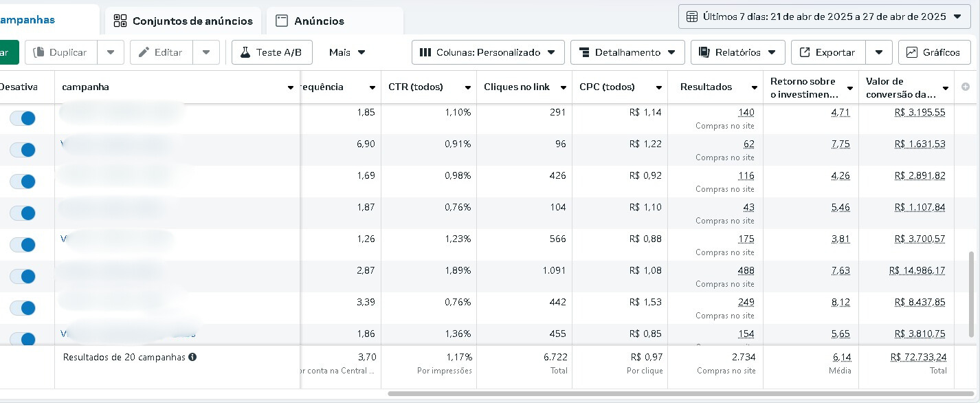Viewport: 980px width, 403px height.
Task: Switch to the Anúncios tab
Action: tap(335, 21)
